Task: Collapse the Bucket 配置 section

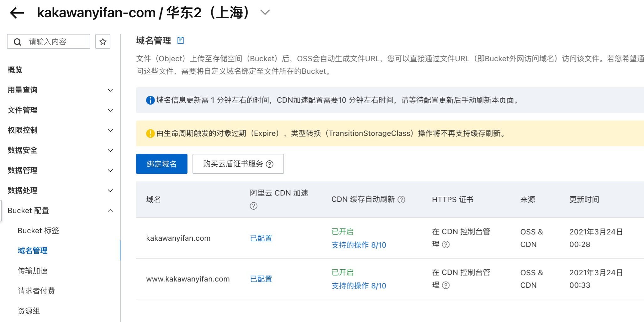Action: click(110, 211)
